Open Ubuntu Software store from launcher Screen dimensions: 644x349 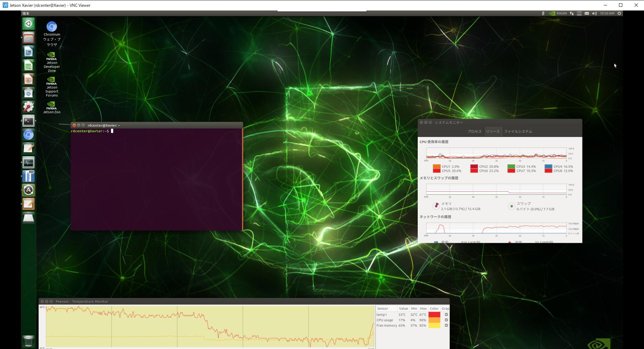coord(28,93)
